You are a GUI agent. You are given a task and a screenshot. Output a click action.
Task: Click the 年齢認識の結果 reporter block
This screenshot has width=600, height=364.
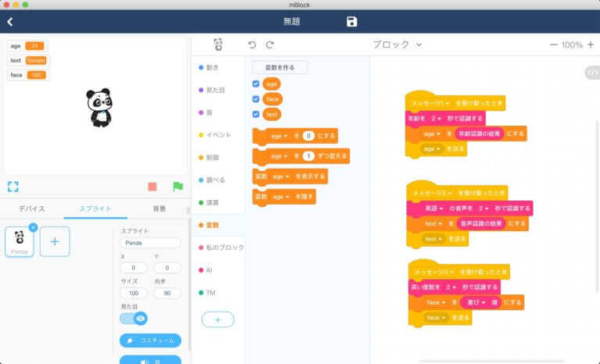(x=480, y=134)
